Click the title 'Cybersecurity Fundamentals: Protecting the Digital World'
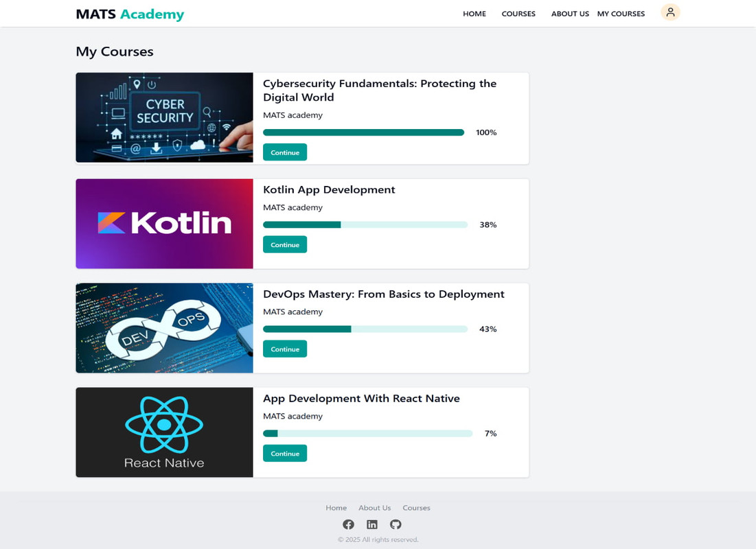Viewport: 756px width, 549px height. click(380, 90)
